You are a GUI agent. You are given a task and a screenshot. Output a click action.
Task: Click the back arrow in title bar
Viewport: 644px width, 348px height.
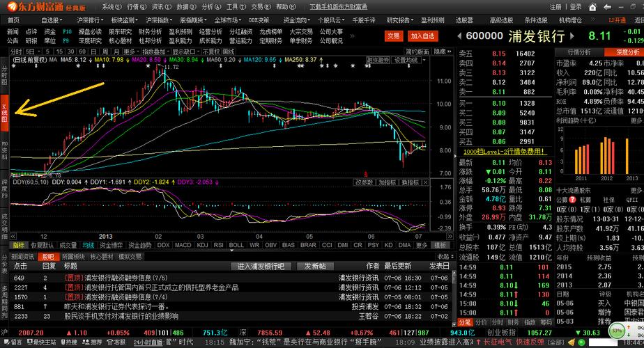click(x=606, y=7)
